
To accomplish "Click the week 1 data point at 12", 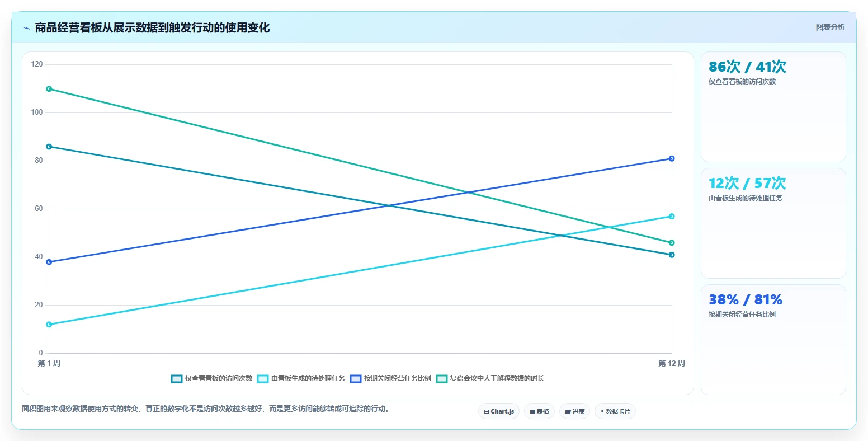I will (49, 325).
